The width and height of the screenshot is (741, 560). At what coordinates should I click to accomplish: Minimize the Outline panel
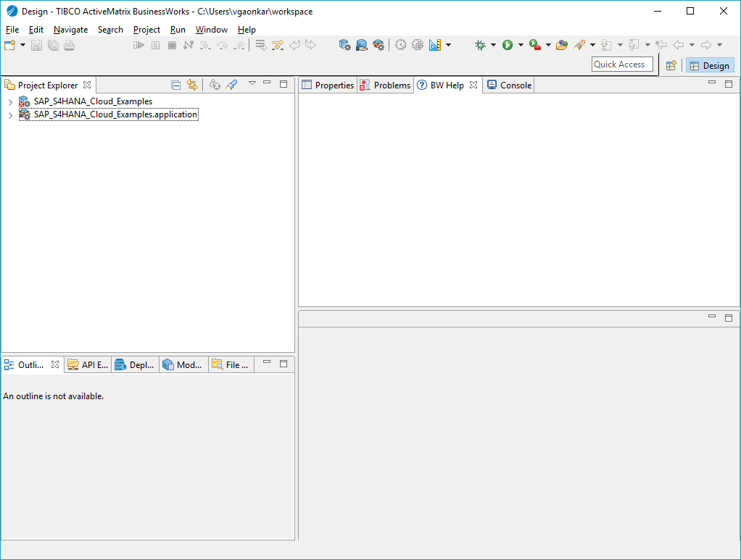(267, 362)
